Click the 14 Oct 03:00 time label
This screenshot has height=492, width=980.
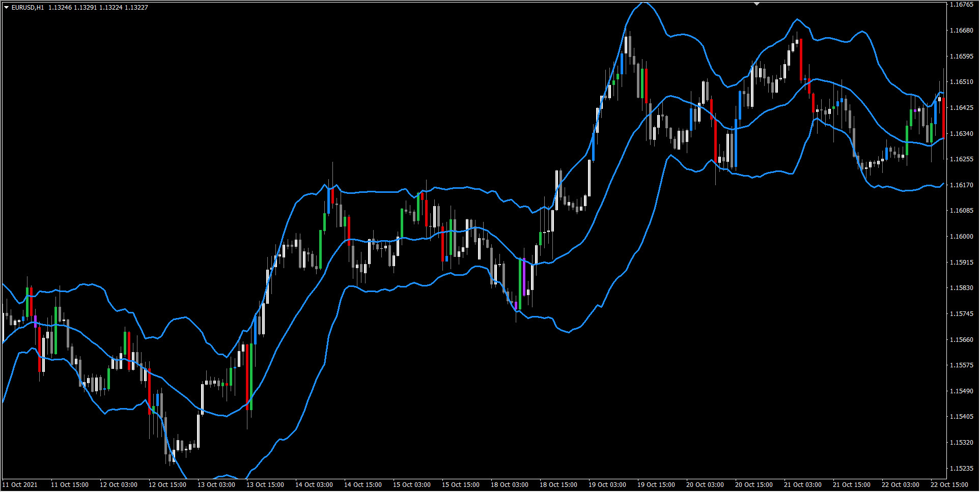pos(314,485)
